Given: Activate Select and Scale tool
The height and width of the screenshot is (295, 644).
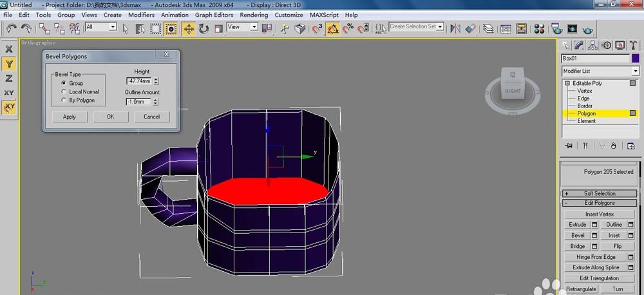Looking at the screenshot, I should [x=218, y=29].
